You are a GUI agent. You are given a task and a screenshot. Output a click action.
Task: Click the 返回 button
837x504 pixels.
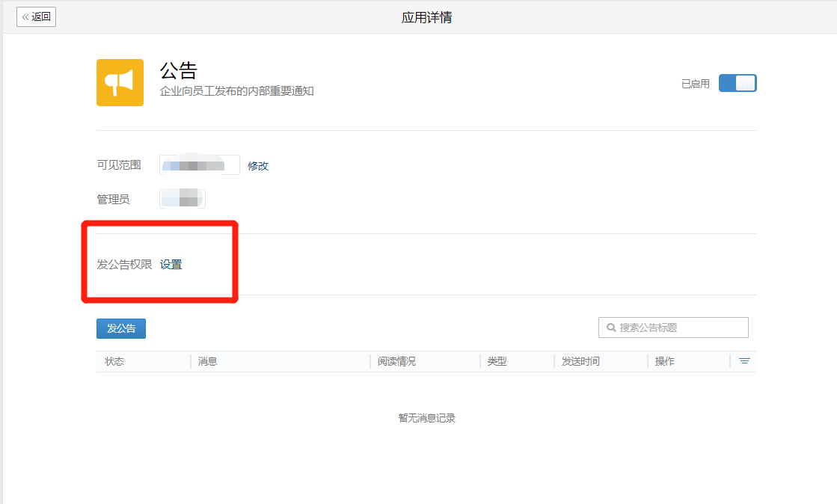coord(36,16)
